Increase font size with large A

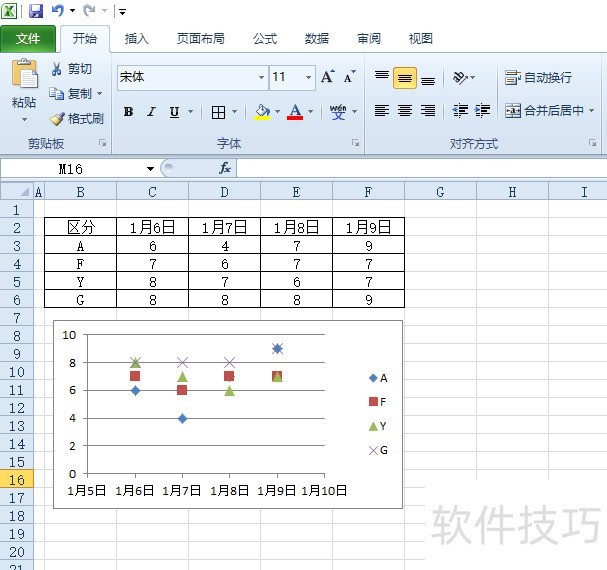tap(328, 77)
